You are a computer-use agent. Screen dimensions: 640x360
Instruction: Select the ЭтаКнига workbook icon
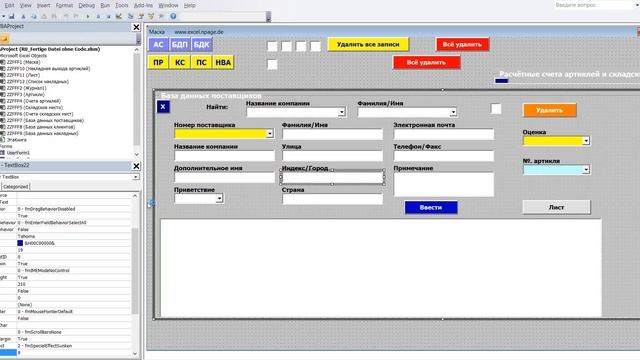(3, 140)
